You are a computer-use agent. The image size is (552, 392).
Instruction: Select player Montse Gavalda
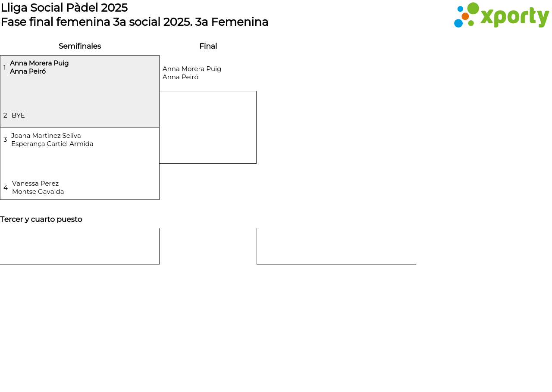[x=38, y=192]
